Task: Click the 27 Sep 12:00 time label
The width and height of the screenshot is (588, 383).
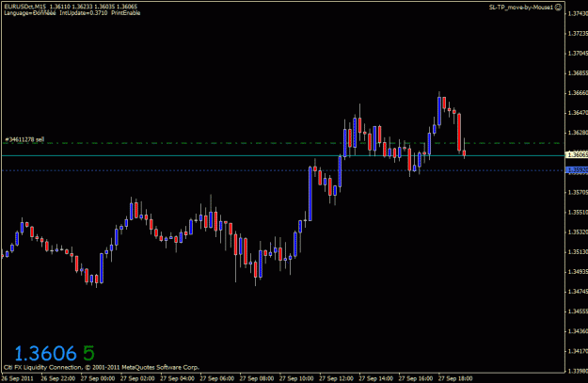Action: point(336,378)
